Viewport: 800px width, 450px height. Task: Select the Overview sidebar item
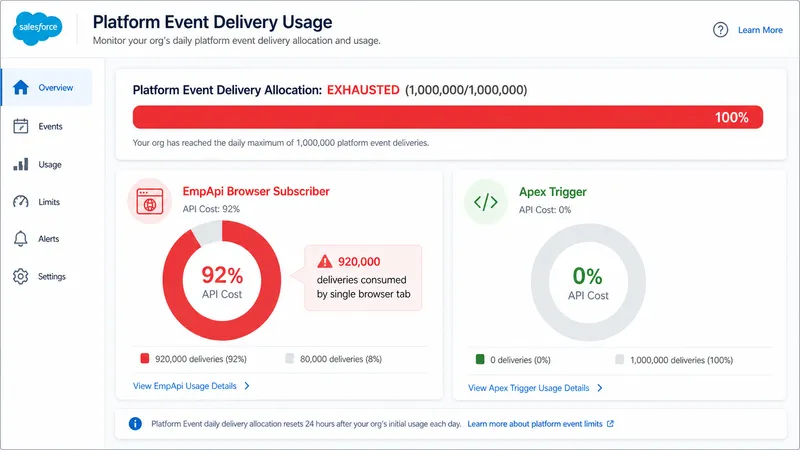[x=47, y=88]
